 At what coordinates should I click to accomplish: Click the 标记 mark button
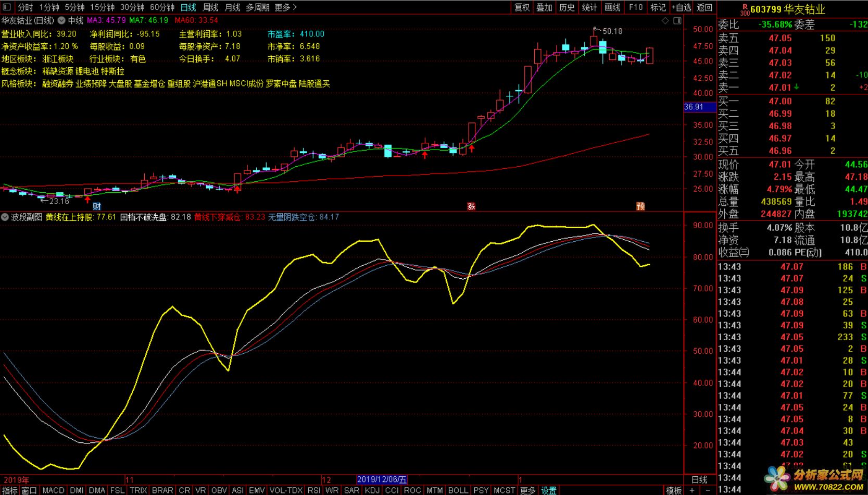658,7
